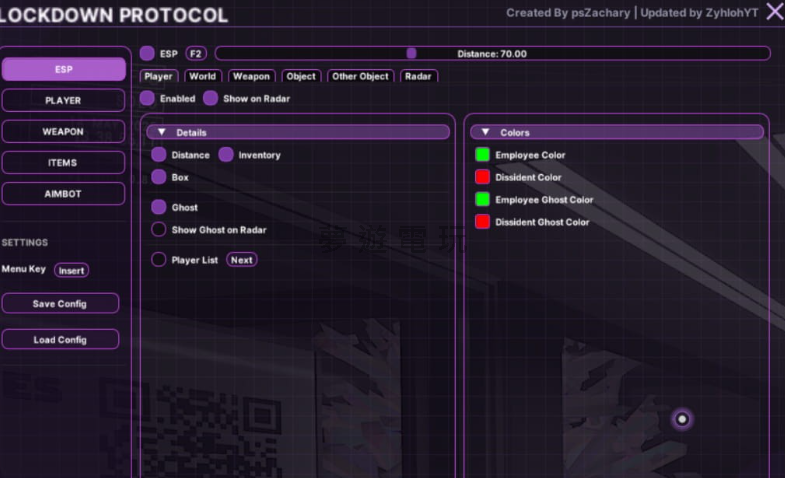Enable the Show on Radar toggle

pyautogui.click(x=211, y=99)
